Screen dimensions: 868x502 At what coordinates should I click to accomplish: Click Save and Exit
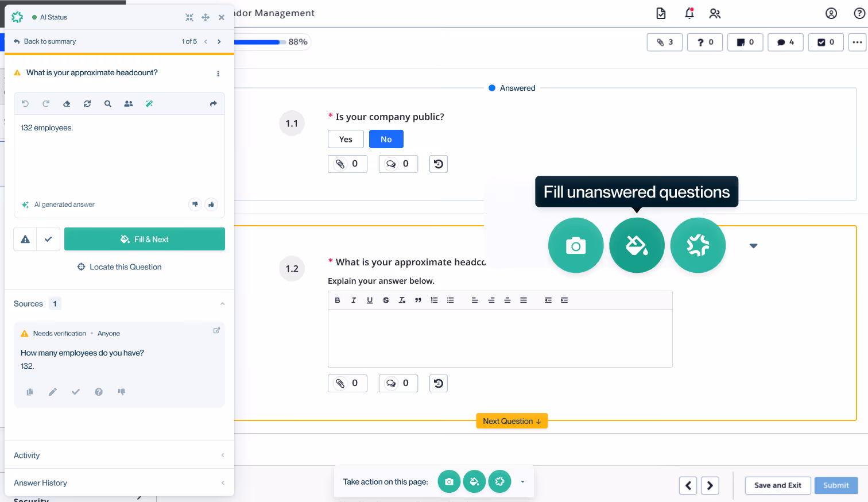[778, 485]
